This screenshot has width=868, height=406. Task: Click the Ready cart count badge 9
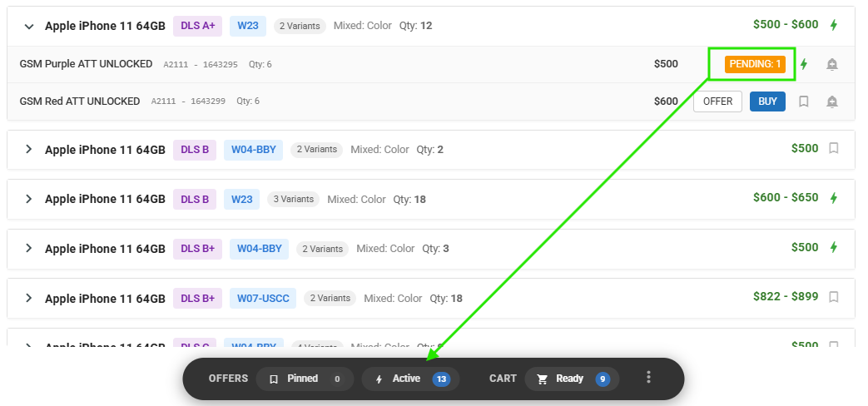point(603,379)
